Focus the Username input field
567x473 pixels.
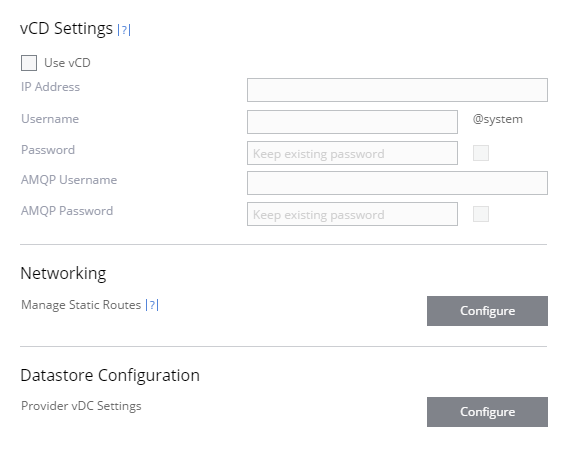[352, 122]
